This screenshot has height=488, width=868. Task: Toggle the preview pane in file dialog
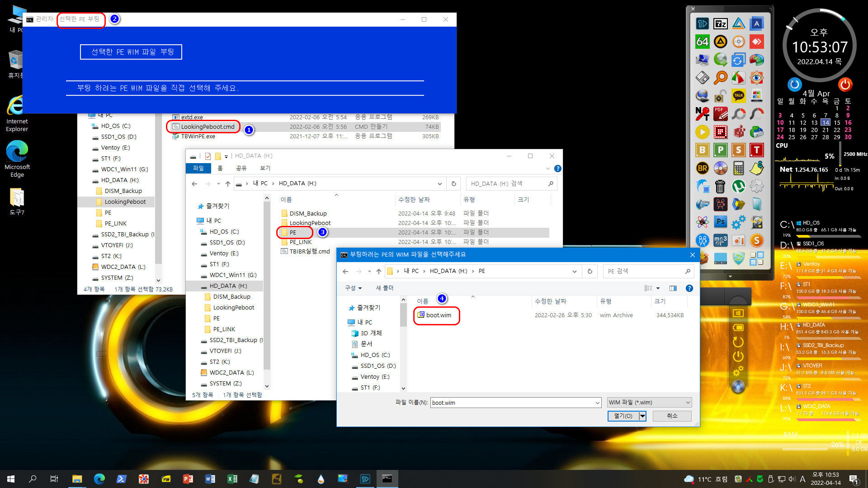pos(673,288)
